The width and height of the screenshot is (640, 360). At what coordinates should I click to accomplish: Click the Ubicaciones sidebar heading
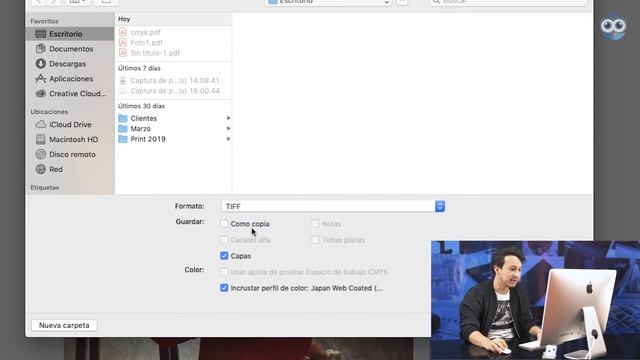pyautogui.click(x=49, y=112)
